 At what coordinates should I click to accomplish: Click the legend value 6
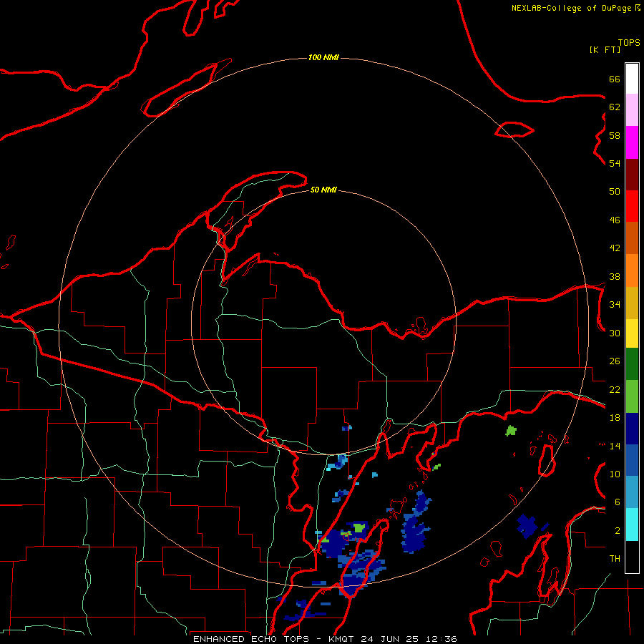click(x=618, y=502)
